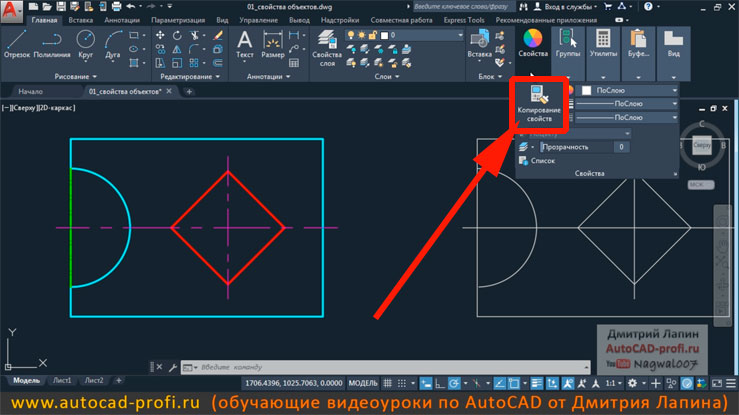
Task: Toggle ortho mode in status bar
Action: (x=440, y=383)
